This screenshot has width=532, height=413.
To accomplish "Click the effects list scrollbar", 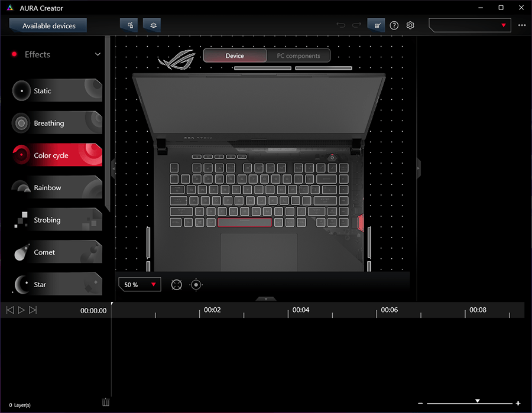I will (107, 123).
